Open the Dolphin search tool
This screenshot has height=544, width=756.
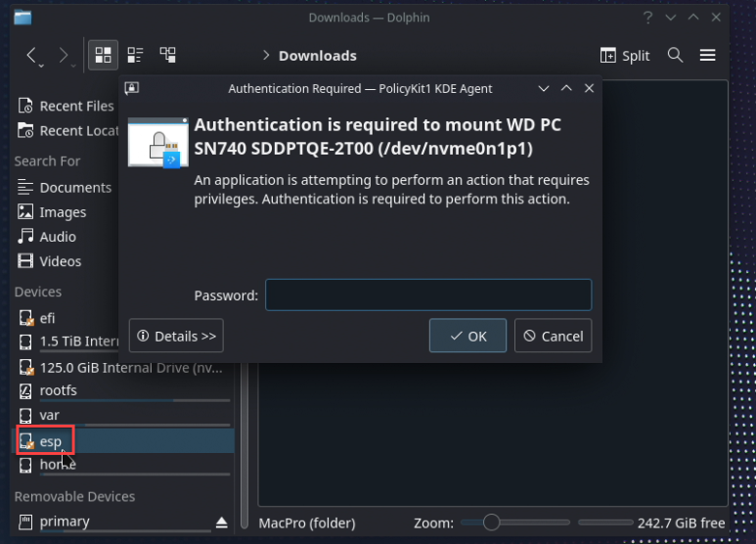675,55
